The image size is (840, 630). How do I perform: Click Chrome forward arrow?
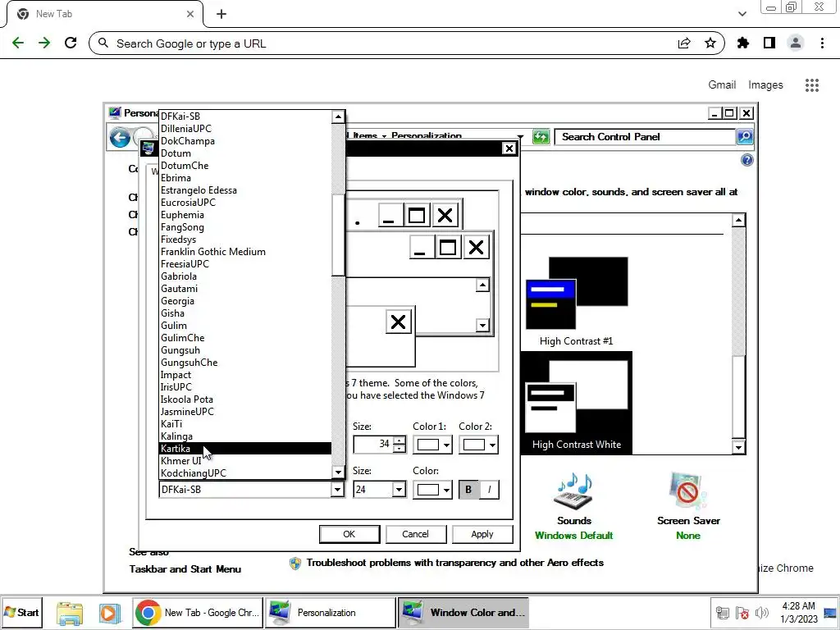point(44,43)
